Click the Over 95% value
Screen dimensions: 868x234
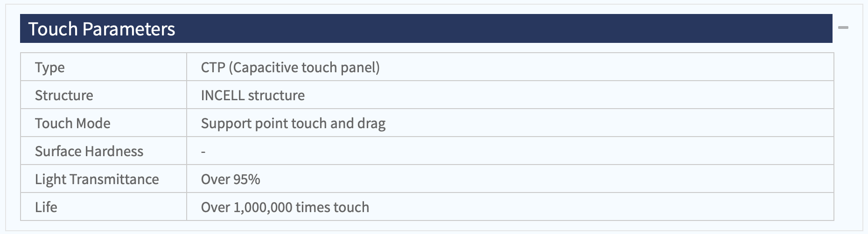231,179
